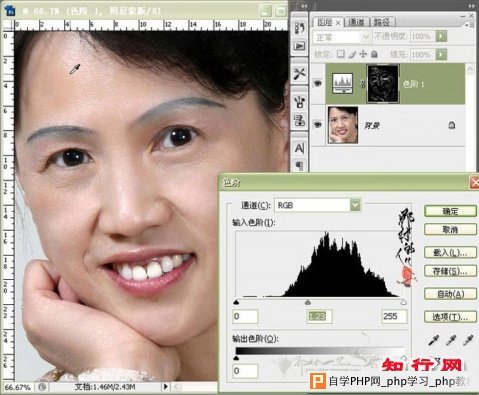Click the link between layer and mask
Image resolution: width=479 pixels, height=395 pixels.
point(362,84)
